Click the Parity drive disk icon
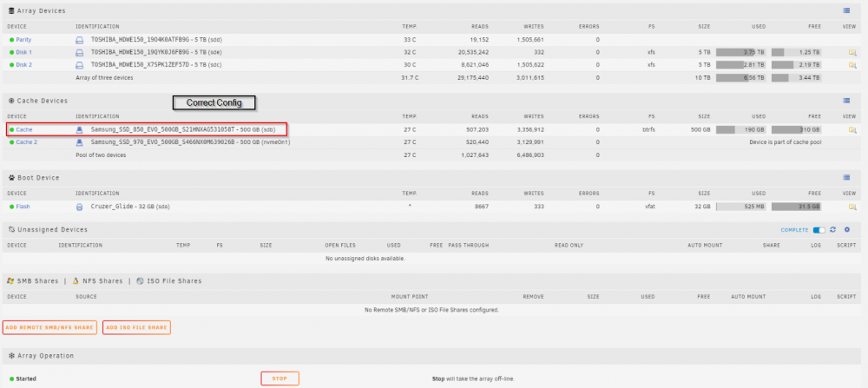The width and height of the screenshot is (868, 388). [x=79, y=40]
